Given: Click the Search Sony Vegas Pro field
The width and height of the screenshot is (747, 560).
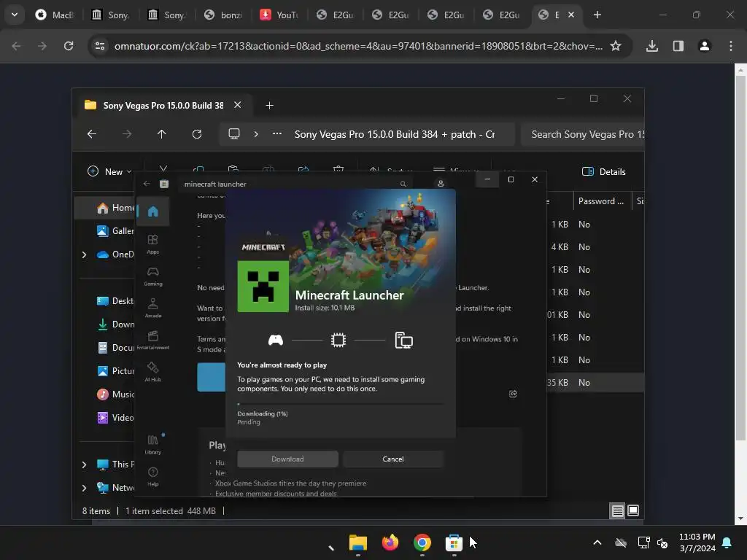Looking at the screenshot, I should 582,134.
